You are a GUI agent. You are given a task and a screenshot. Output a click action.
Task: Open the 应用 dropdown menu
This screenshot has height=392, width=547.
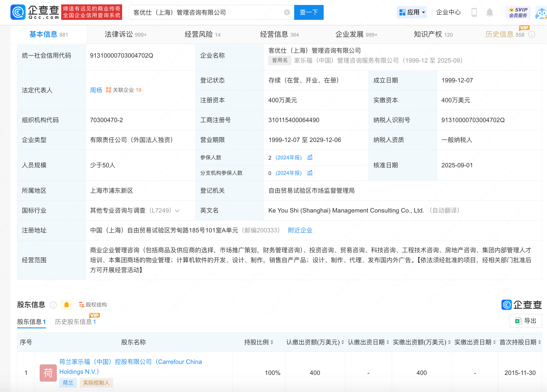pos(412,12)
